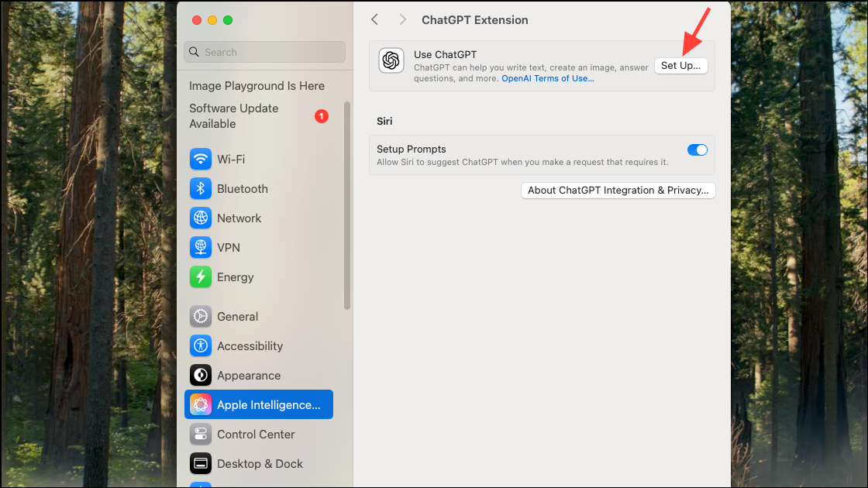Open Control Center settings

tap(259, 434)
